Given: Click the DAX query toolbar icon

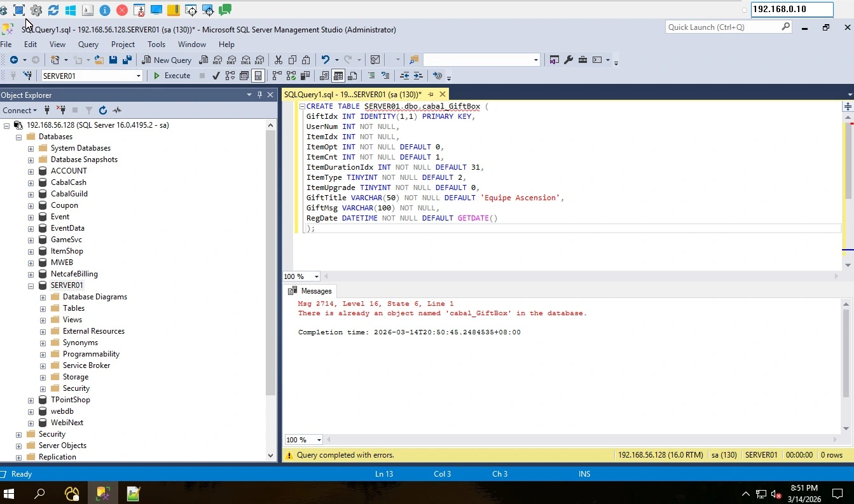Looking at the screenshot, I should coord(259,60).
